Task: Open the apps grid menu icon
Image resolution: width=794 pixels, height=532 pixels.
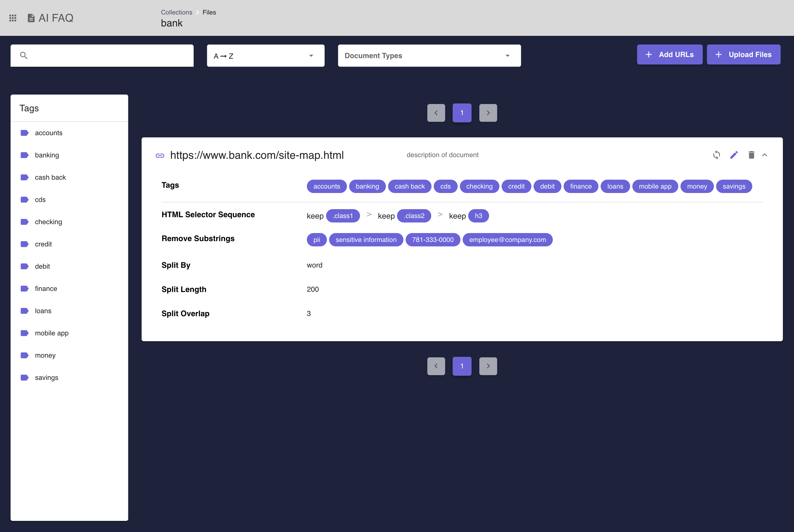Action: (x=13, y=18)
